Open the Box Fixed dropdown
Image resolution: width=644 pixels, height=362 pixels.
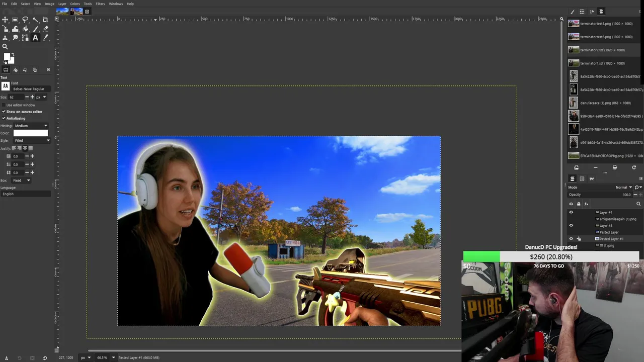pos(20,180)
